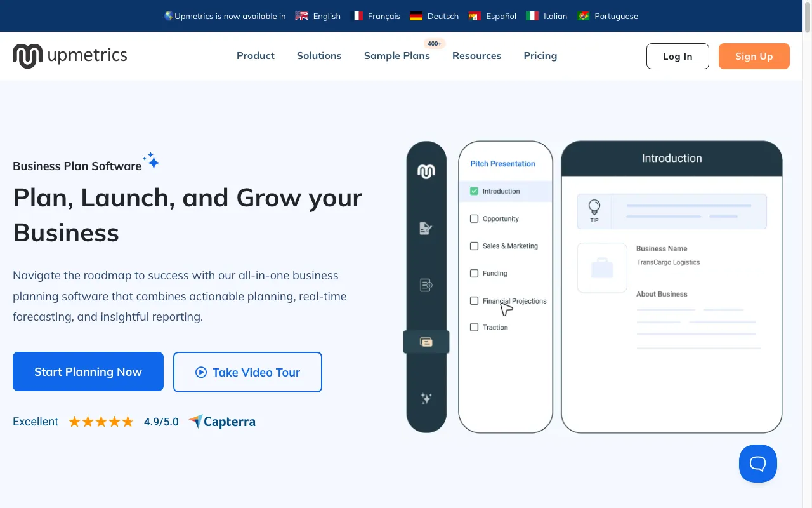Click the UK flag icon

coord(301,16)
